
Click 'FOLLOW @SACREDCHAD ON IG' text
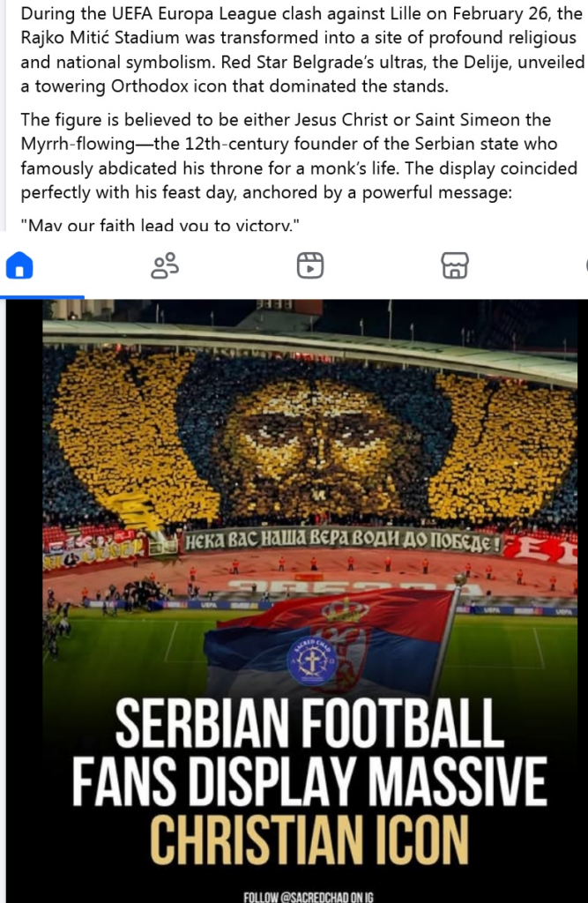(x=309, y=897)
